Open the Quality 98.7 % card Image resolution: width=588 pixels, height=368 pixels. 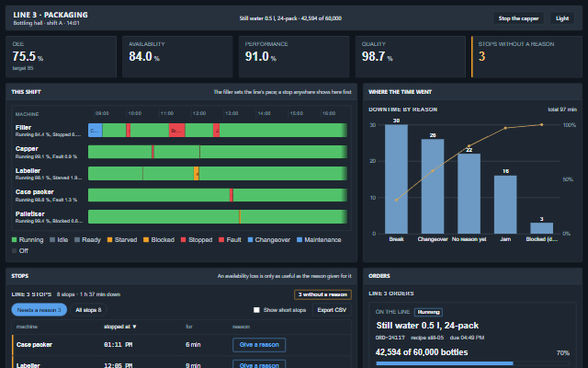click(411, 57)
